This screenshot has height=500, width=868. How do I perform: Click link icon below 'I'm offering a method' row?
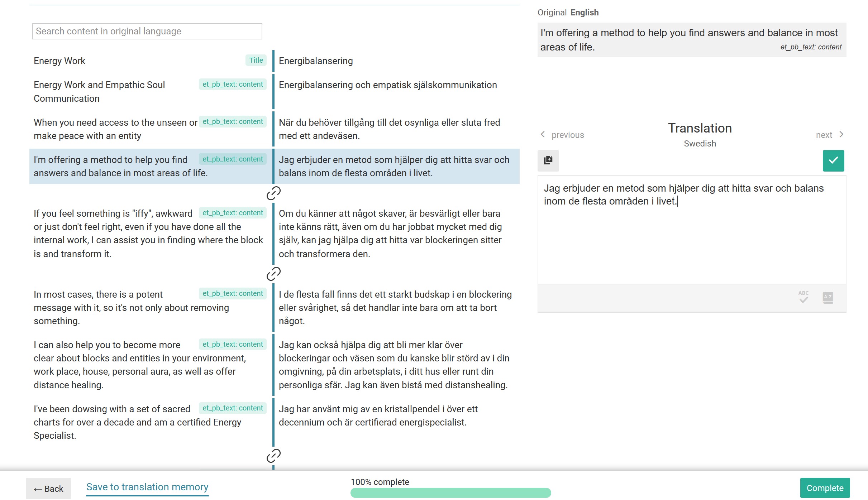[273, 193]
